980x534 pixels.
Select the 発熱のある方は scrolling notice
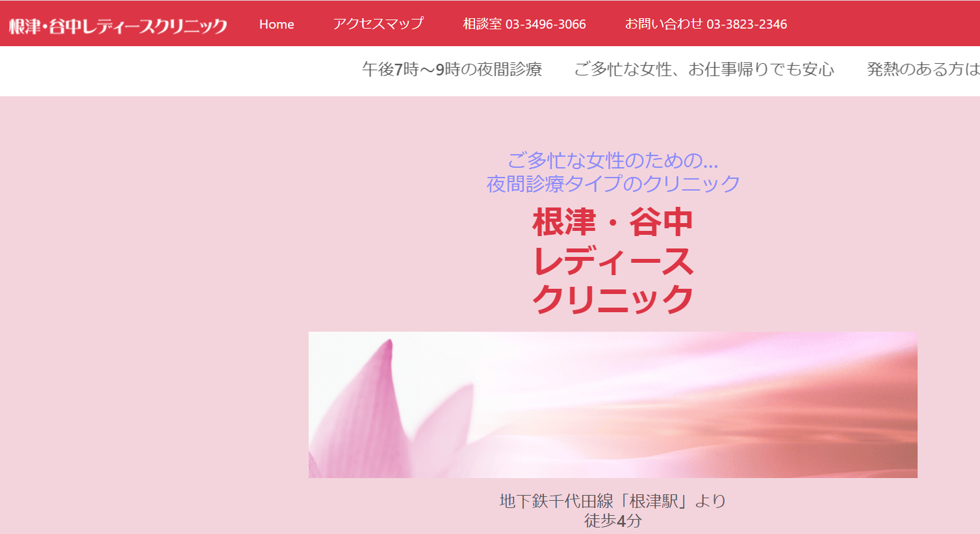click(x=922, y=69)
